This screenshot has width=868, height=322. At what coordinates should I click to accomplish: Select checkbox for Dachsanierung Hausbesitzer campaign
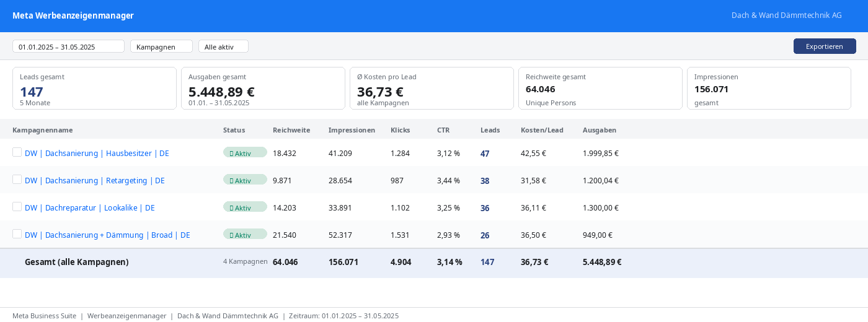pos(17,152)
